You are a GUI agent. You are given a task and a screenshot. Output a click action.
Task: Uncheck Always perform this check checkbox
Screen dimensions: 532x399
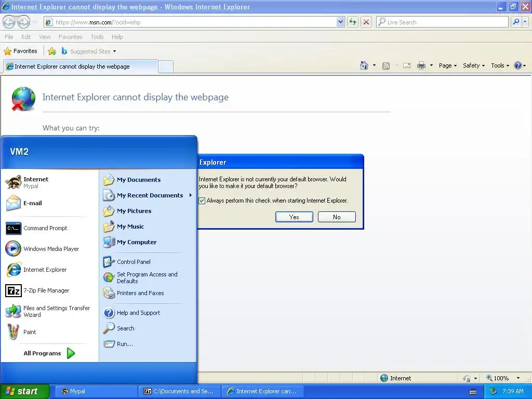tap(202, 201)
